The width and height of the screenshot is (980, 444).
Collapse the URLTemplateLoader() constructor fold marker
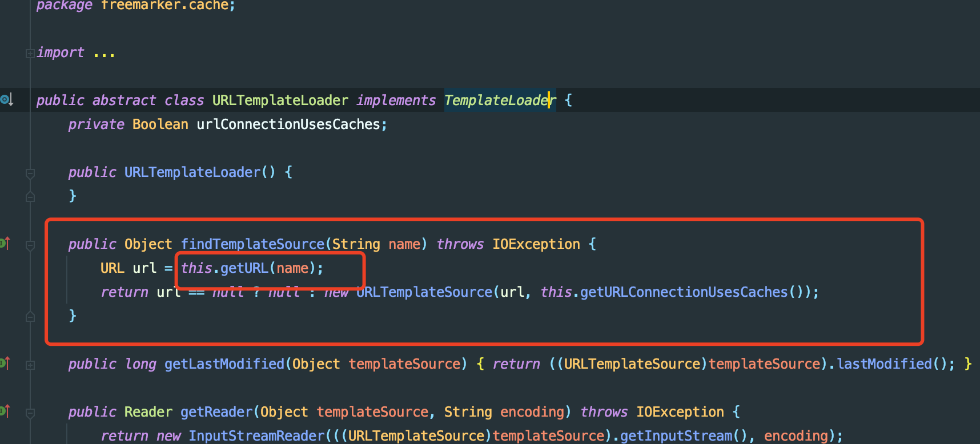[30, 173]
